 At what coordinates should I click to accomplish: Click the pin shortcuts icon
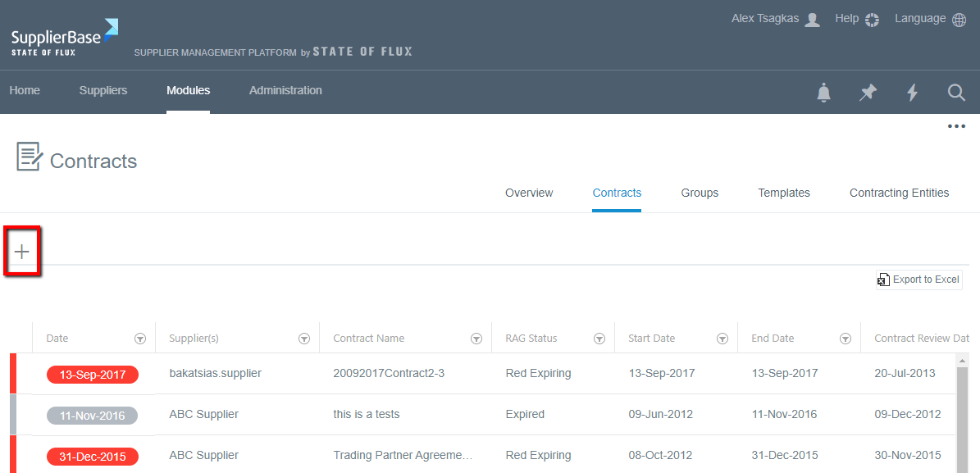tap(868, 93)
